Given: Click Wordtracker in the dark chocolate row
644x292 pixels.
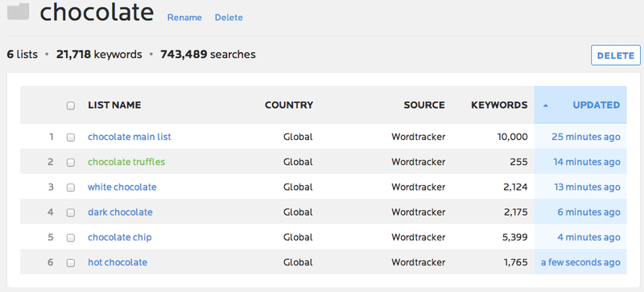Looking at the screenshot, I should (418, 212).
